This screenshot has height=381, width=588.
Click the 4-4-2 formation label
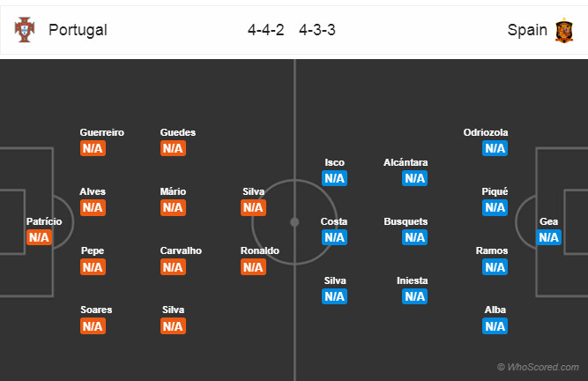[x=265, y=30]
